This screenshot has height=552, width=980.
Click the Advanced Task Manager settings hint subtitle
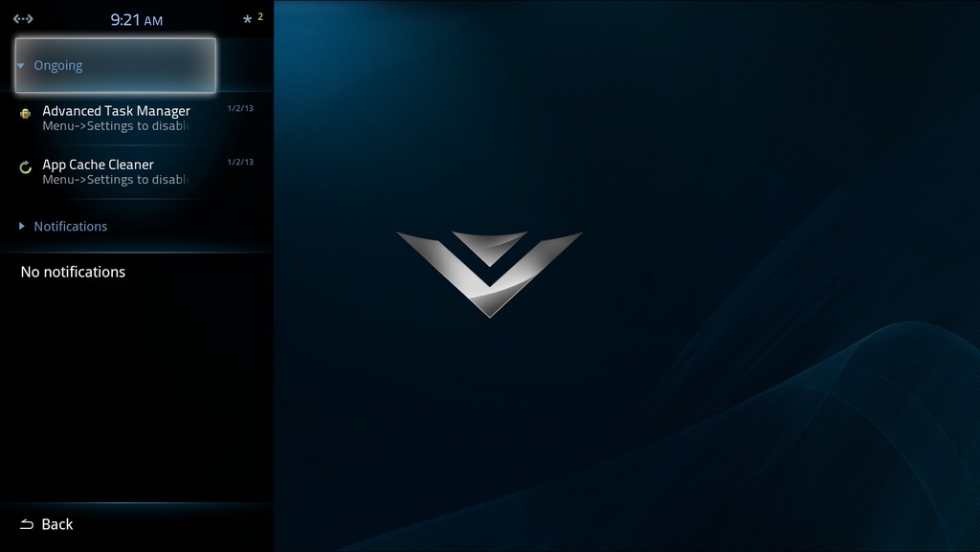116,126
